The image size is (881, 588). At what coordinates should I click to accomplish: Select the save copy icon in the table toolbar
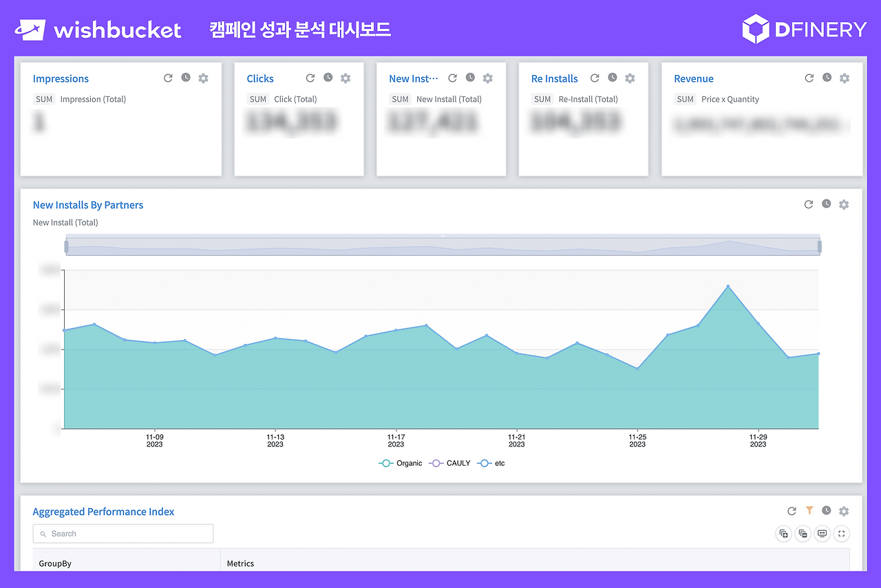coord(803,533)
